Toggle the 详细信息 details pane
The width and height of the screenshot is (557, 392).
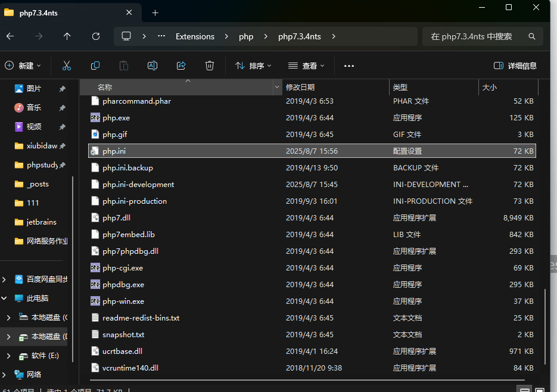click(x=515, y=66)
